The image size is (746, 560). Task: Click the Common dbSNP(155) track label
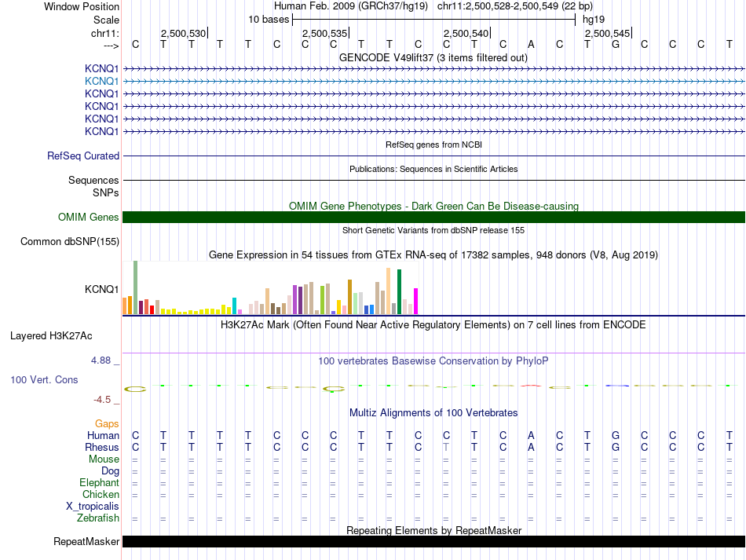pyautogui.click(x=70, y=242)
